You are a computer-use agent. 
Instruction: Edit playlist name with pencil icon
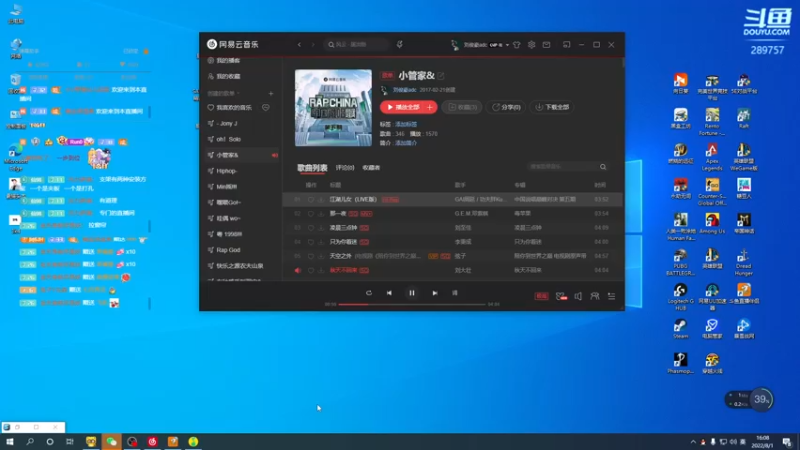(441, 76)
